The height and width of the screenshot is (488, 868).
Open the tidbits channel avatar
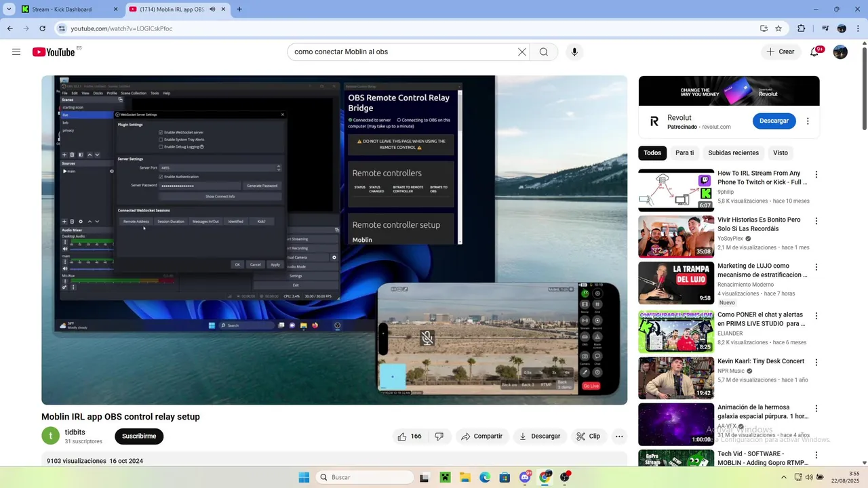[x=51, y=436]
